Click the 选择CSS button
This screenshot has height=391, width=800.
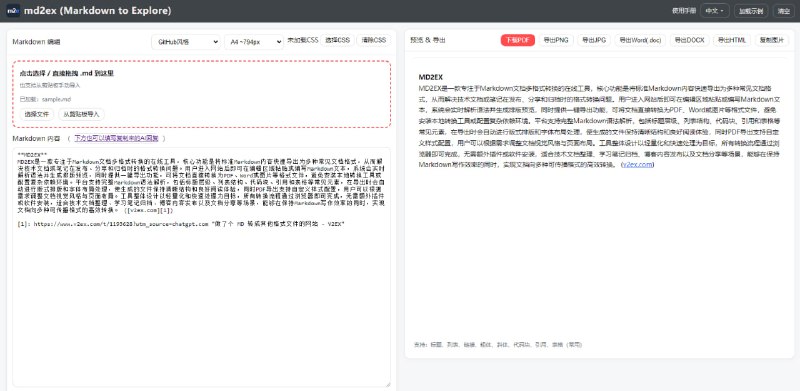[x=337, y=40]
